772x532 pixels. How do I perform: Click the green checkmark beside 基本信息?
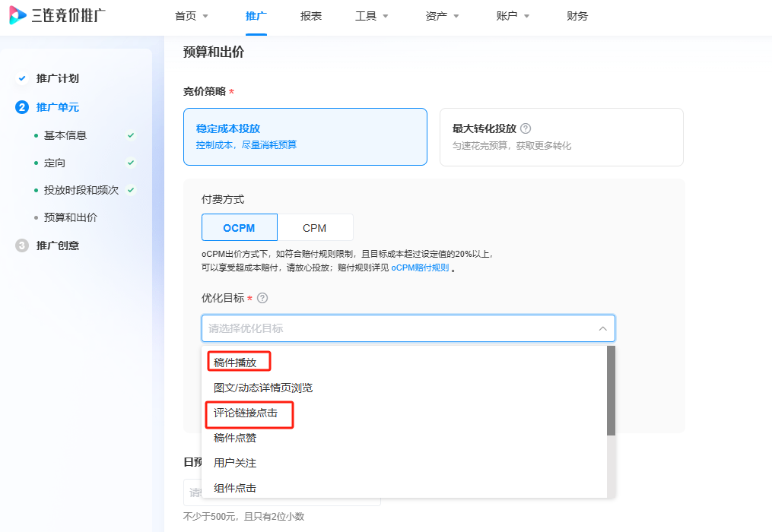coord(131,135)
